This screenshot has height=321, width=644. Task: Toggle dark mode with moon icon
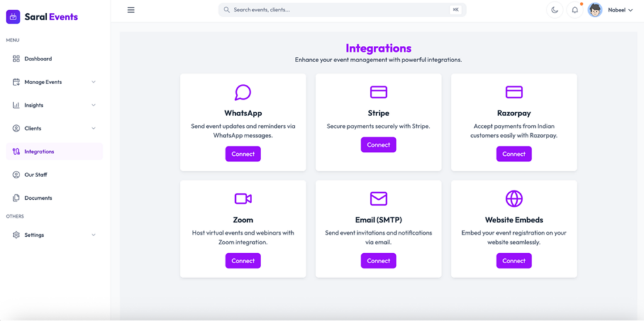[554, 10]
